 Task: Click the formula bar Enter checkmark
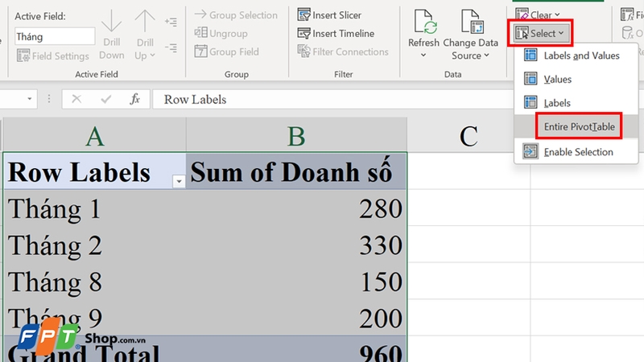[106, 99]
